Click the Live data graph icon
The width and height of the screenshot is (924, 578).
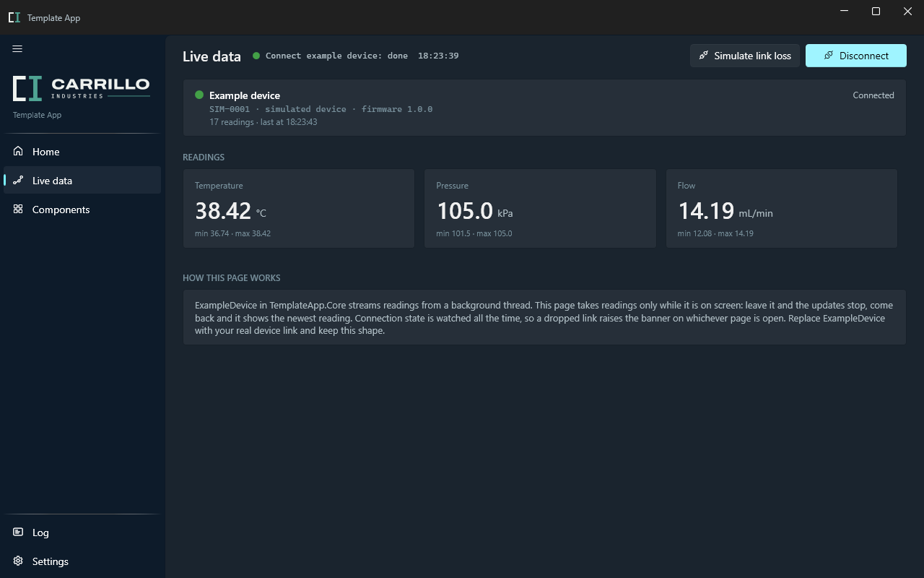click(x=18, y=180)
